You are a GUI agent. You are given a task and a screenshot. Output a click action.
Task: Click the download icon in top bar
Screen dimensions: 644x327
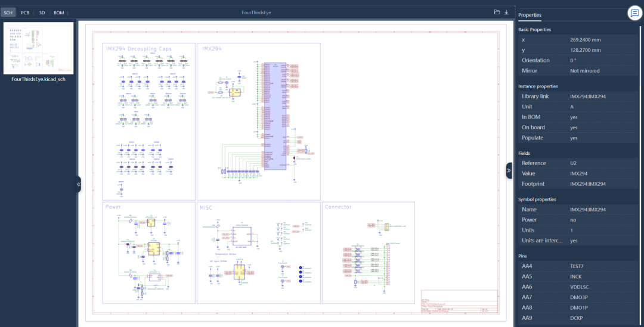tap(506, 13)
